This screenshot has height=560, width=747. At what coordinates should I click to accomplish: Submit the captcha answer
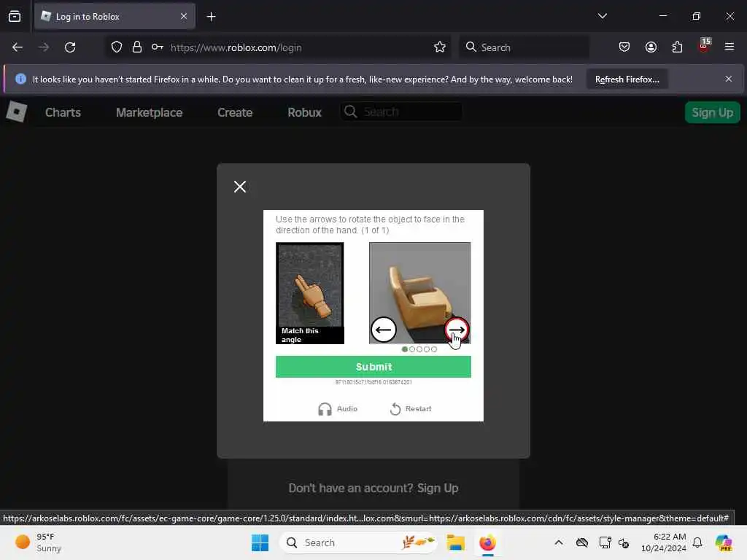pyautogui.click(x=373, y=367)
